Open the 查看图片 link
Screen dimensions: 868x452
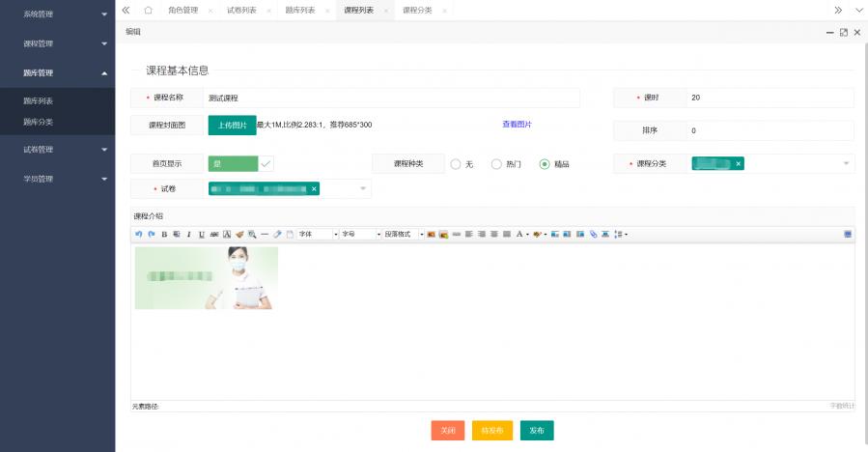point(517,125)
